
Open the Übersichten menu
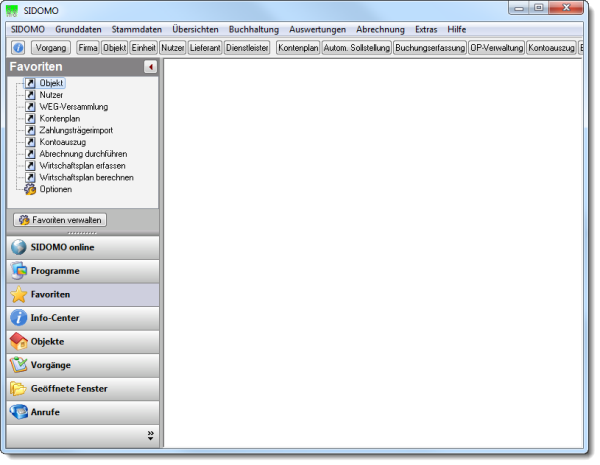click(195, 29)
